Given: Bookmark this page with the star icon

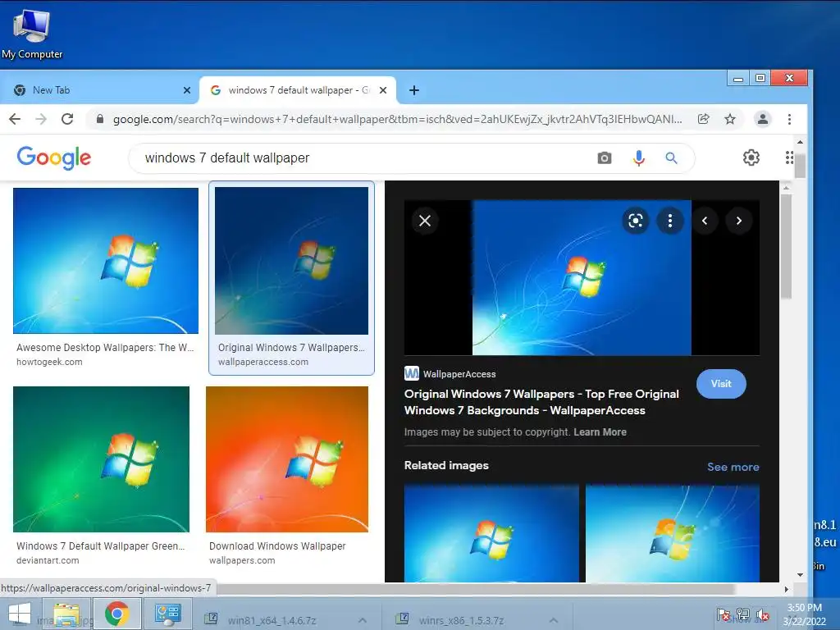Looking at the screenshot, I should click(x=729, y=119).
